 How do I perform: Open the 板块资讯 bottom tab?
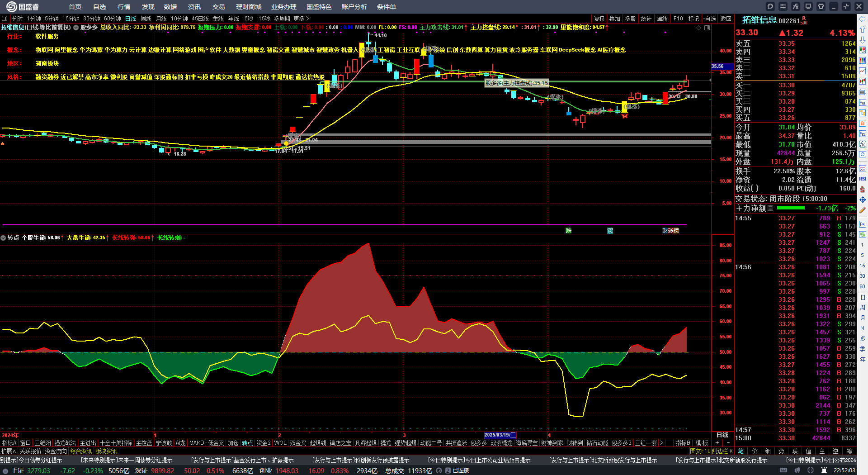107,451
